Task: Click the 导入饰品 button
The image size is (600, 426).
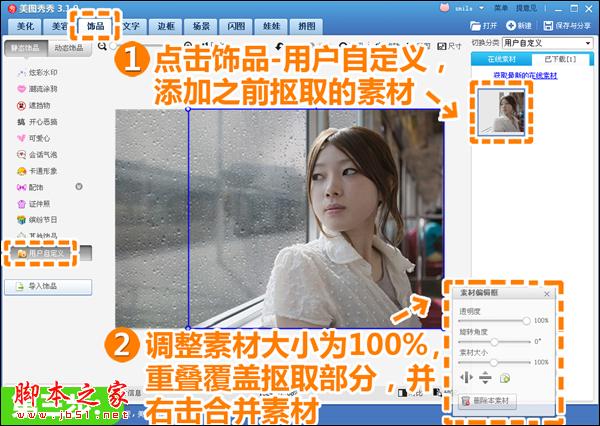Action: click(48, 287)
